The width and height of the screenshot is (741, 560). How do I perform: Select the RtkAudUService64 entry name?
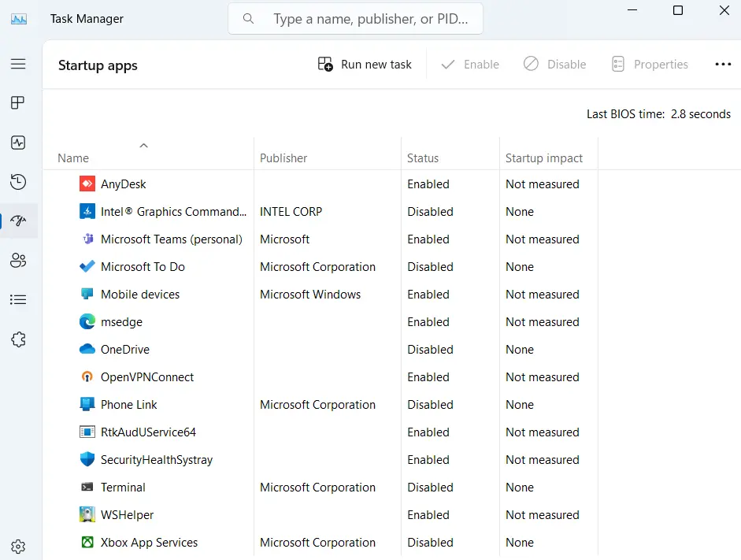(x=148, y=432)
